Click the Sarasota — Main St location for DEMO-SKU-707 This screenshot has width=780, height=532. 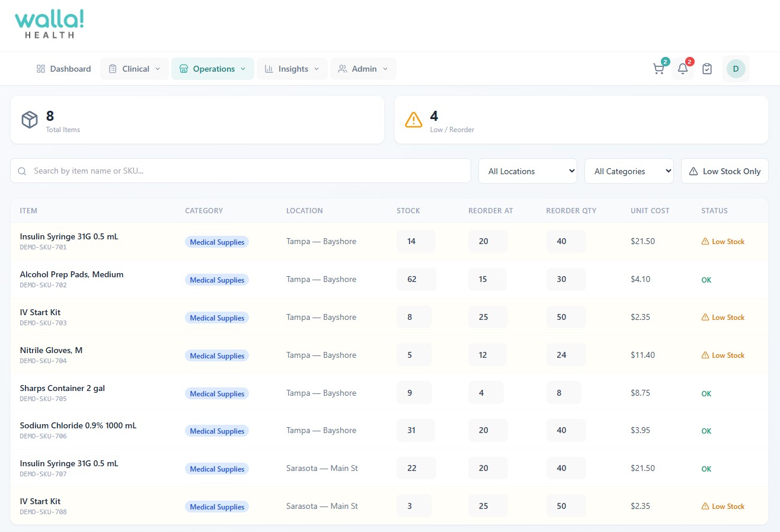[322, 468]
